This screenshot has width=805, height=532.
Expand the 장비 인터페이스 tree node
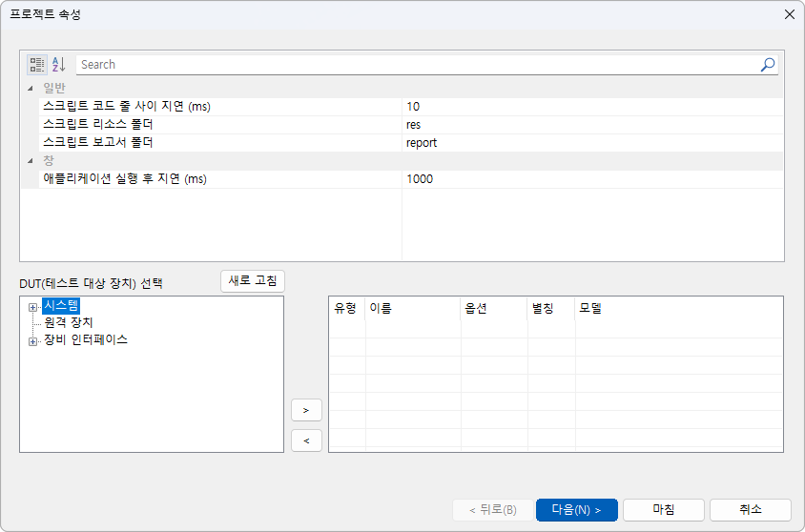32,341
